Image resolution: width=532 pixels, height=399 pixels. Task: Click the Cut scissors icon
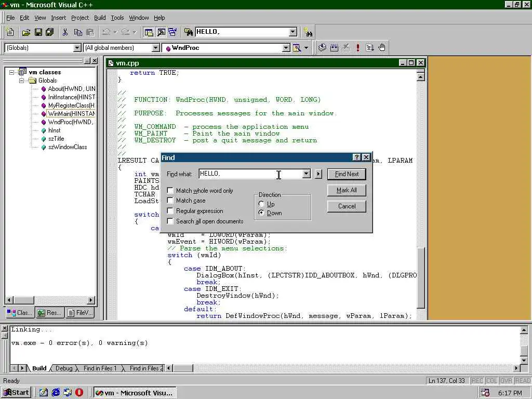[x=65, y=32]
